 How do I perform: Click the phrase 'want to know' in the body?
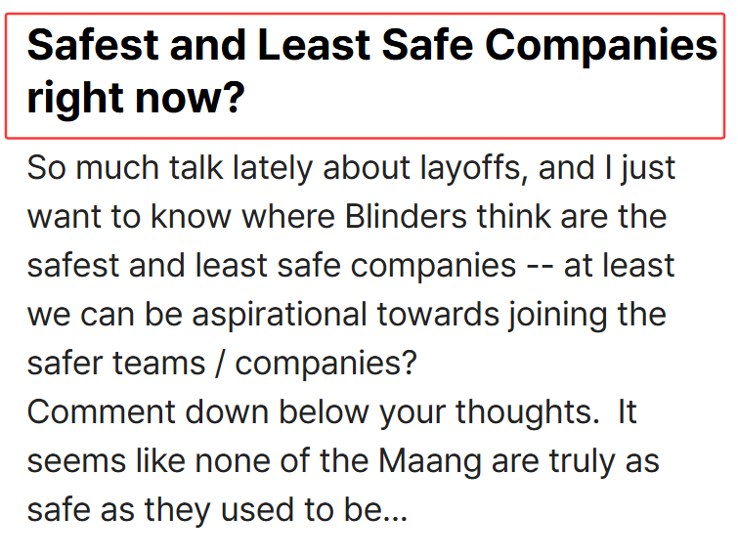click(129, 216)
